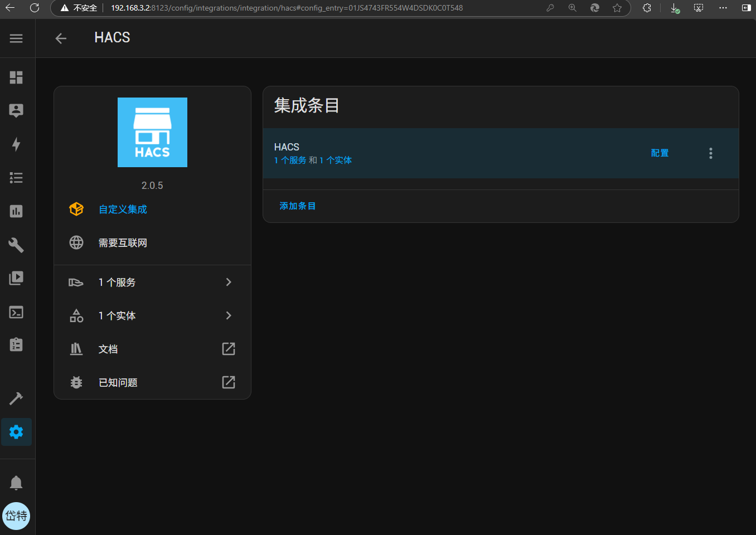756x535 pixels.
Task: Click the 自定义集成 link
Action: [123, 210]
